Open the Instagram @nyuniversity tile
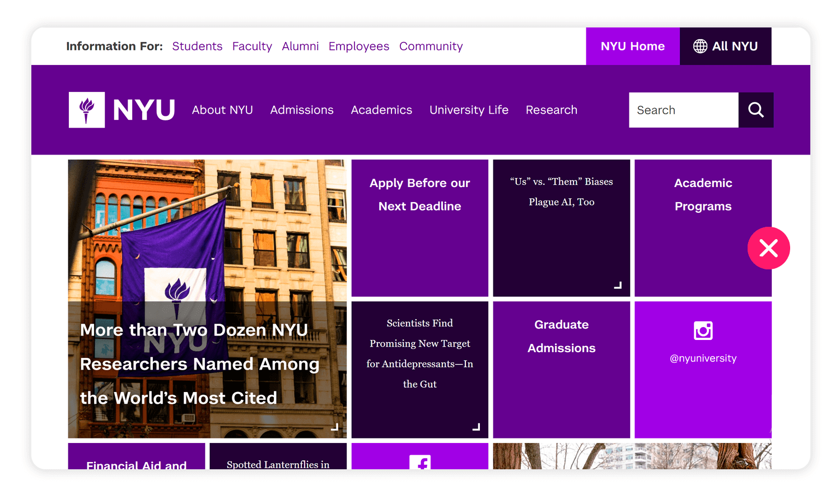Viewport: 840px width, 504px height. coord(703,370)
